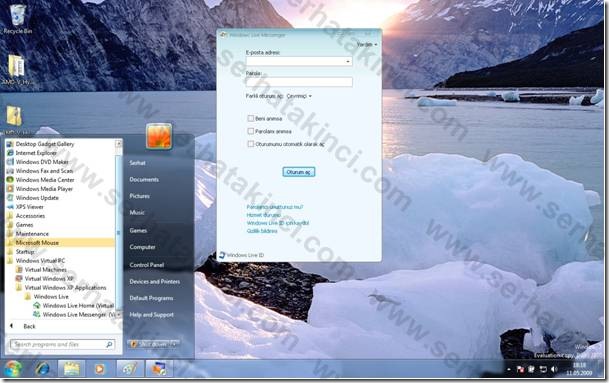Screen dimensions: 609x383
Task: Open Windows Media Player taskbar icon
Action: pyautogui.click(x=99, y=368)
